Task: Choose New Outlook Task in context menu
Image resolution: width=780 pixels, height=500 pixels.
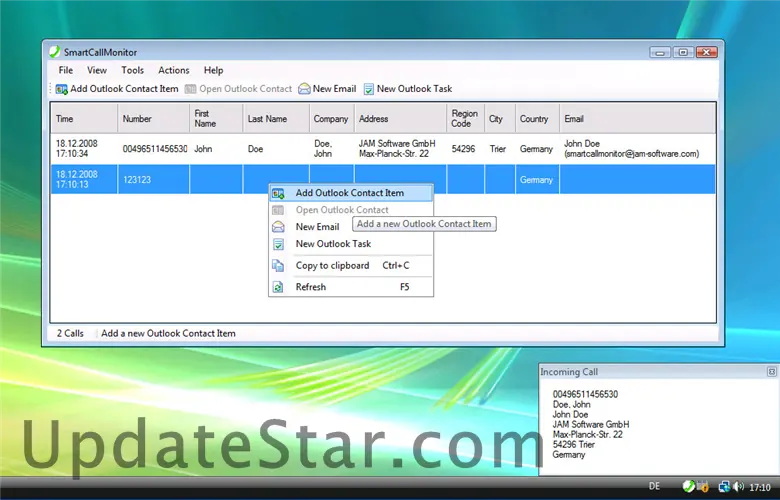Action: click(351, 244)
